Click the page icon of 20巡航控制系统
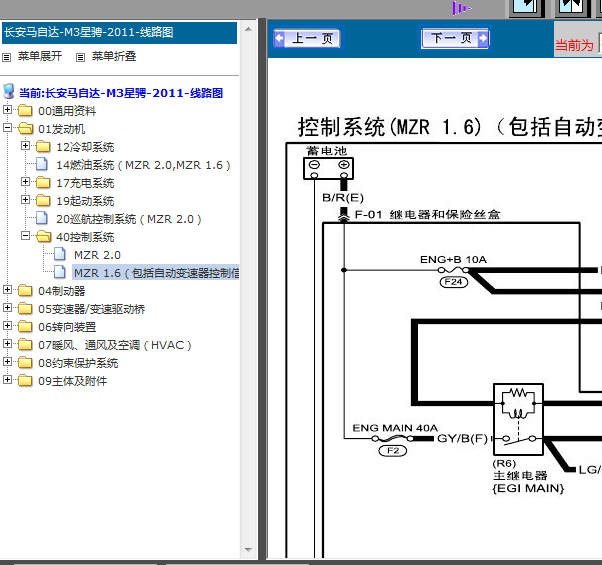Viewport: 602px width, 565px height. coord(42,218)
